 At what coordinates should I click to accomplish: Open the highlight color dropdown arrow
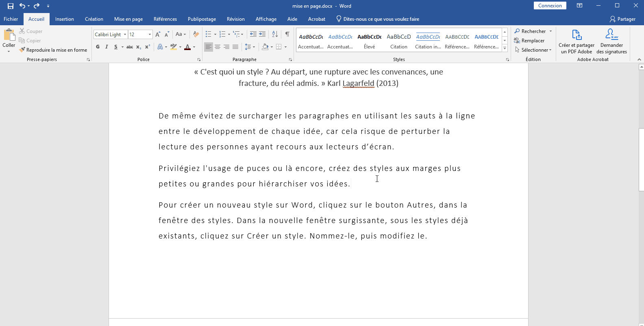pyautogui.click(x=180, y=47)
